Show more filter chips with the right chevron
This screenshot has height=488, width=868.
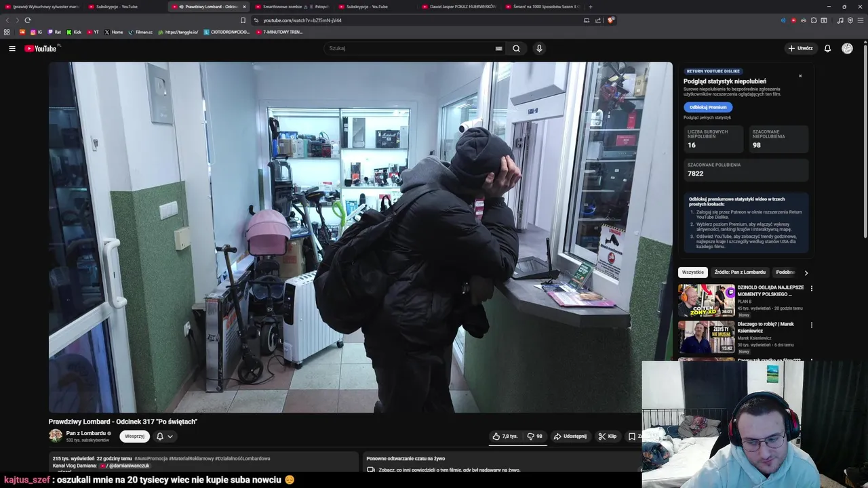click(x=806, y=272)
